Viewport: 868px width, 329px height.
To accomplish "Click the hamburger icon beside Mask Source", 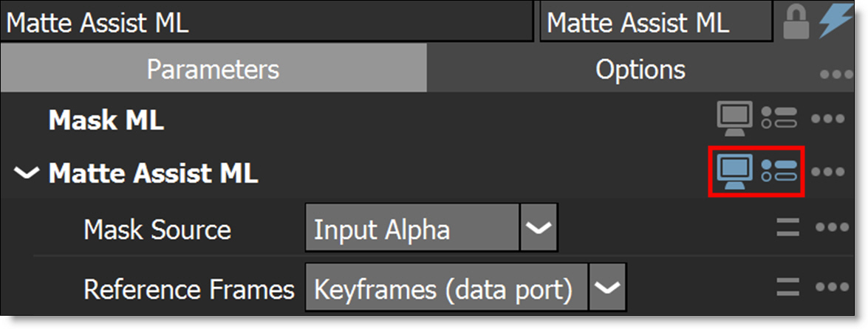I will 788,227.
